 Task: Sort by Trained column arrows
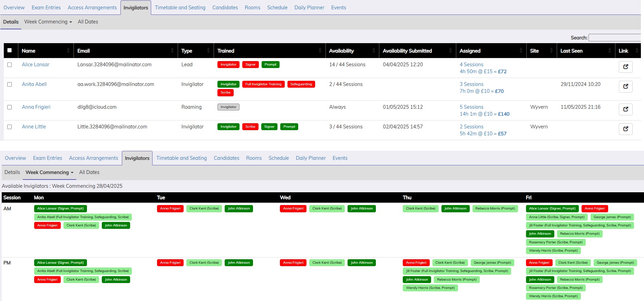(320, 51)
